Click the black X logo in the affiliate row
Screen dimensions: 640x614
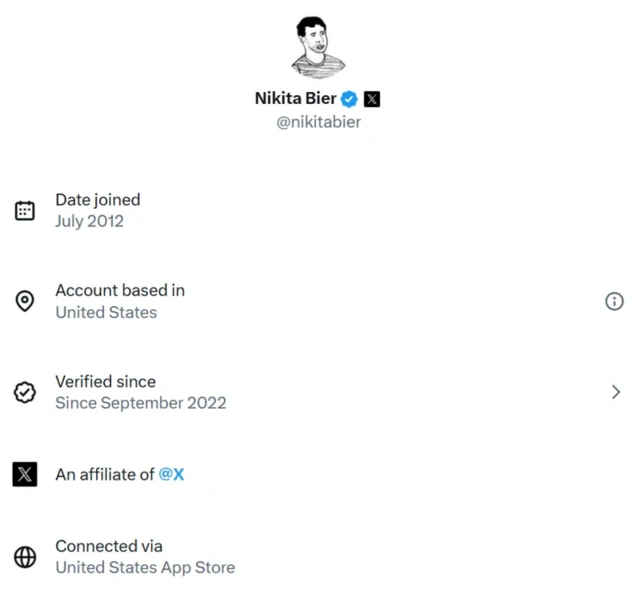pos(25,474)
